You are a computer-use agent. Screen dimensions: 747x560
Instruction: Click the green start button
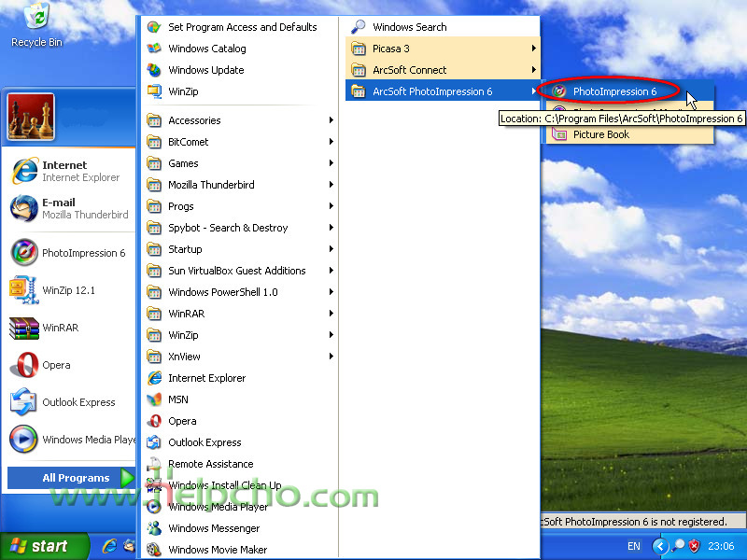[45, 546]
